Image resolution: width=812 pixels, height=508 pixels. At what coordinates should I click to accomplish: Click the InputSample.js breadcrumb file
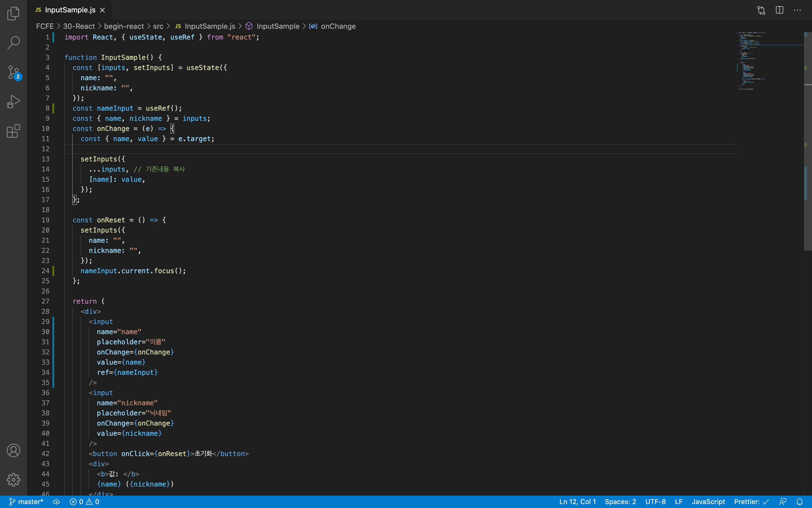point(206,26)
